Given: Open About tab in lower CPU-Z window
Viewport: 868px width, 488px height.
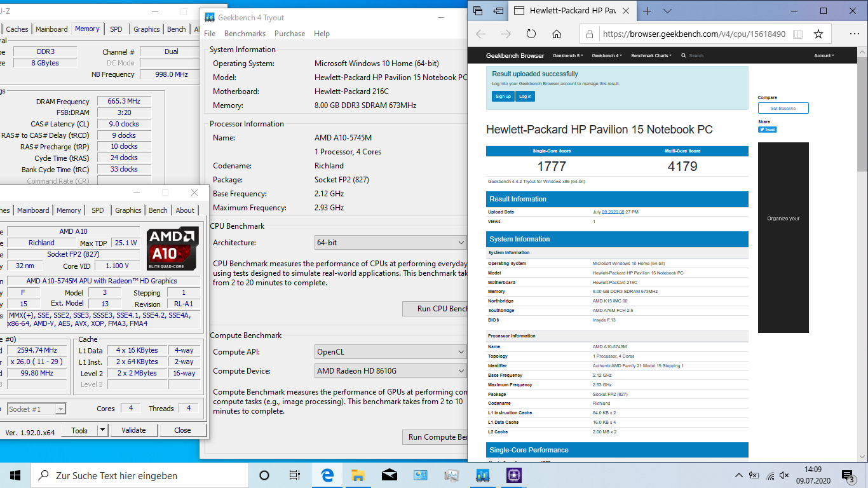Looking at the screenshot, I should pos(185,210).
